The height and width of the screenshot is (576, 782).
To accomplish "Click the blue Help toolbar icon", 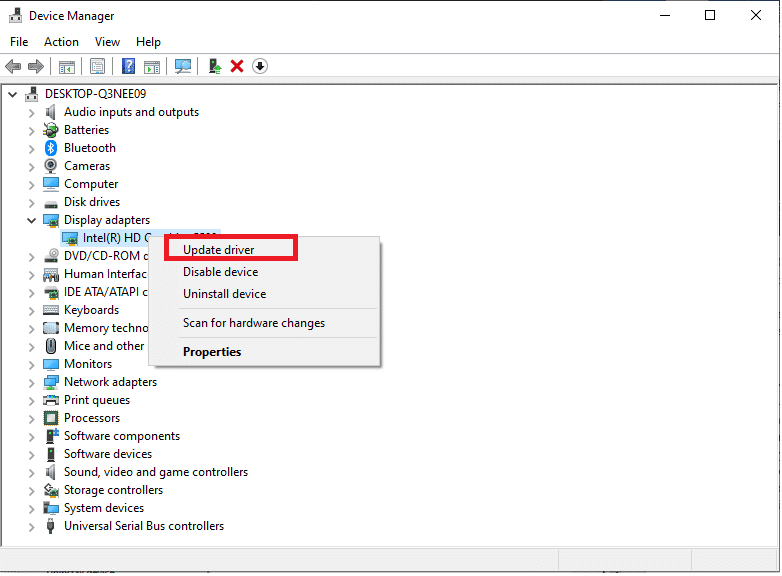I will (128, 66).
